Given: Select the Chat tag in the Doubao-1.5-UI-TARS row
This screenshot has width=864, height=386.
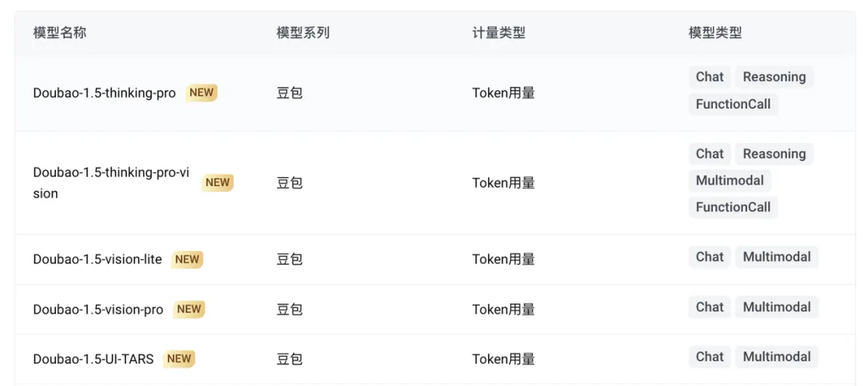Looking at the screenshot, I should coord(710,357).
